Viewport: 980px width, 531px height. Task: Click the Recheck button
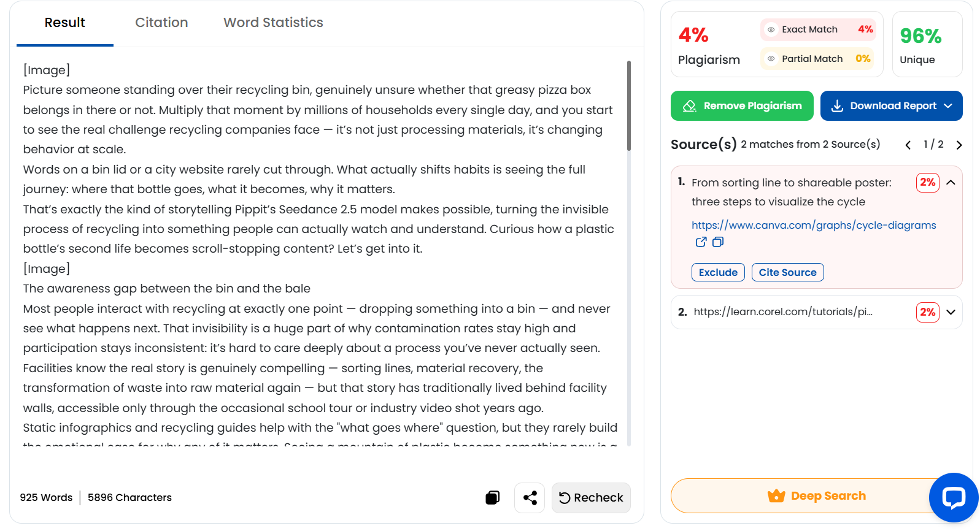591,498
